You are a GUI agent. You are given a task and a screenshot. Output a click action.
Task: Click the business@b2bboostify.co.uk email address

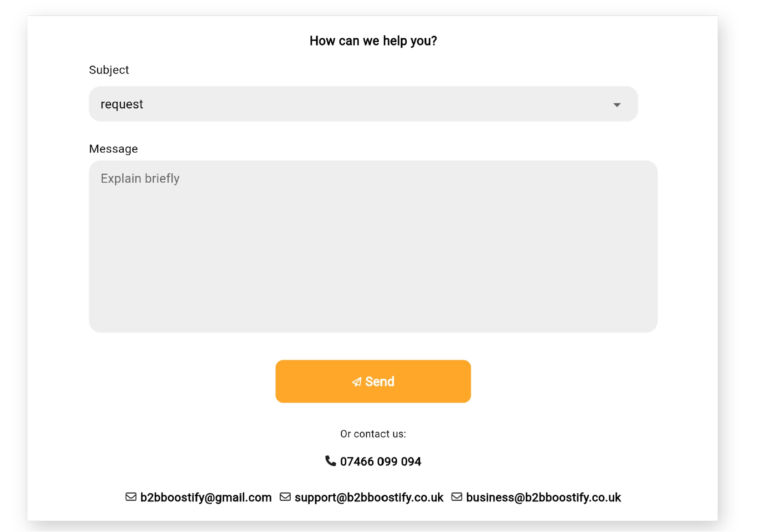[543, 497]
